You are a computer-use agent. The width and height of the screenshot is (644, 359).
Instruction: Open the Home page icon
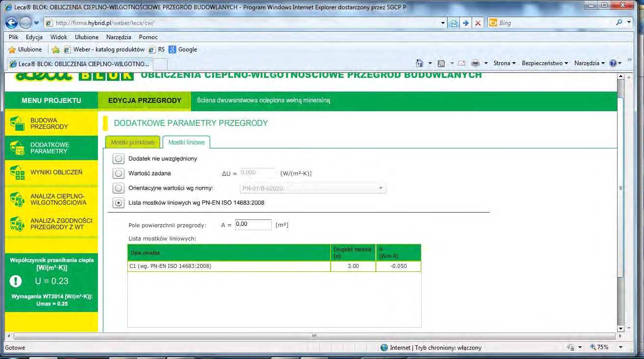419,63
